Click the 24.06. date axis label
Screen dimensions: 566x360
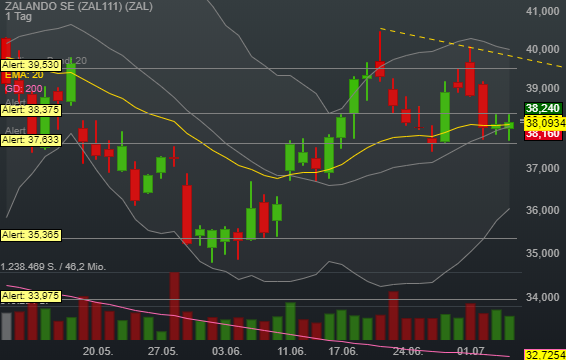click(x=408, y=351)
